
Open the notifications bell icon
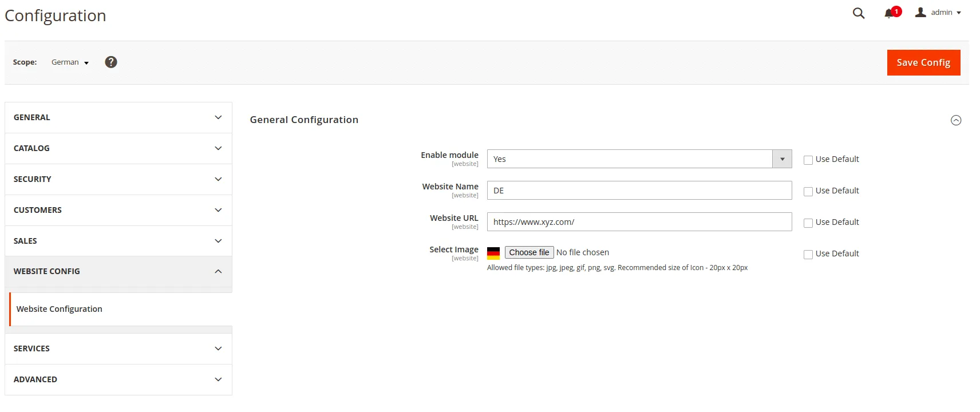click(x=889, y=13)
